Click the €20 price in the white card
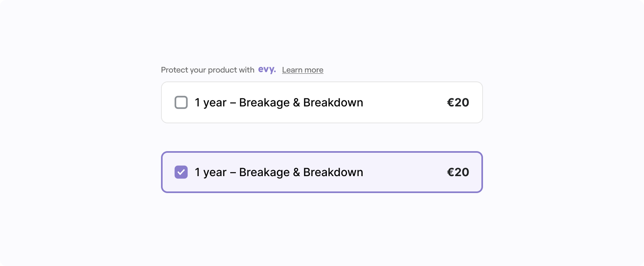 458,102
